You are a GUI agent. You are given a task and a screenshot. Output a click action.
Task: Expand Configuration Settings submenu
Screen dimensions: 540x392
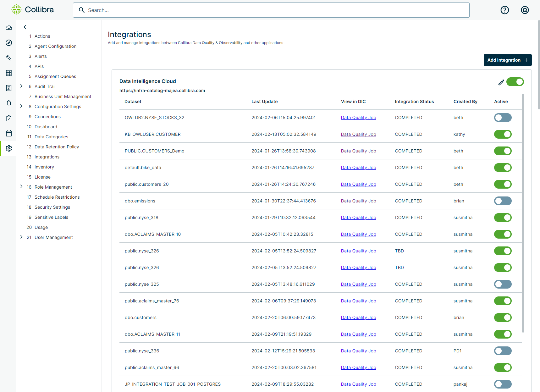click(x=21, y=106)
